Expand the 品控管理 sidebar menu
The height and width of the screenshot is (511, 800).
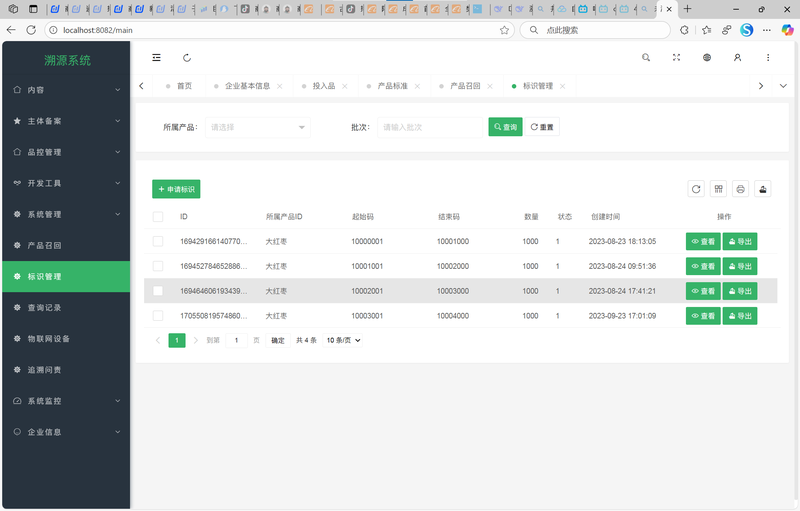click(x=66, y=152)
